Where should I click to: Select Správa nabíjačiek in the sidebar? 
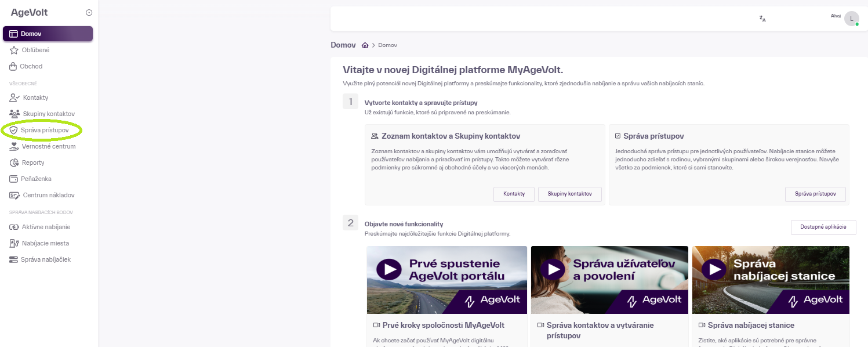[48, 259]
